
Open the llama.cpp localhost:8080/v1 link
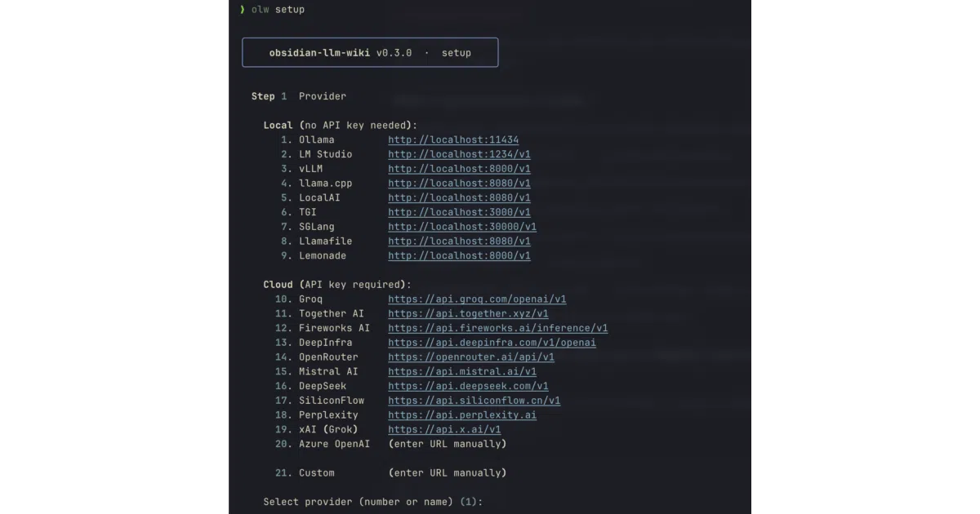(459, 184)
